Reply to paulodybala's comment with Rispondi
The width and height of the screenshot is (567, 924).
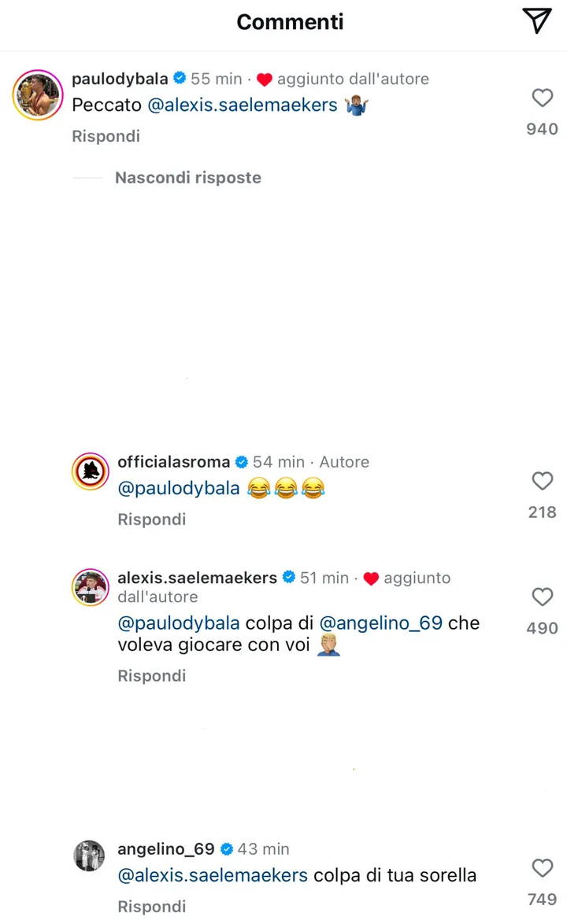(106, 136)
